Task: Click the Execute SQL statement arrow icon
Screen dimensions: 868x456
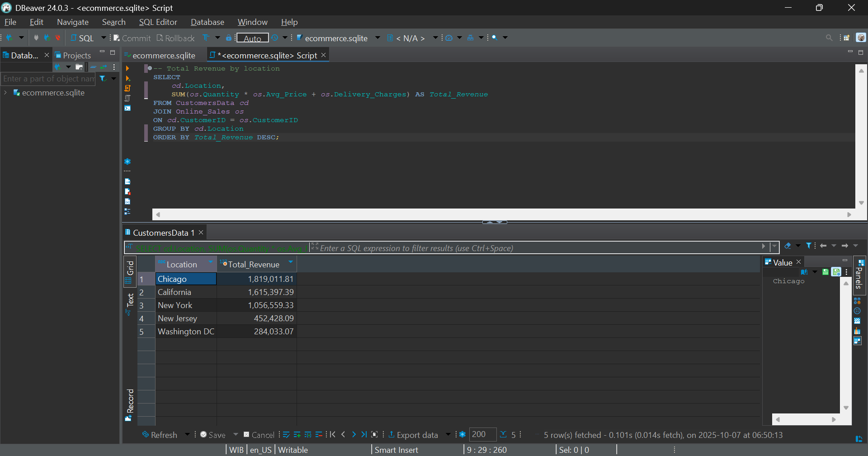Action: click(127, 68)
